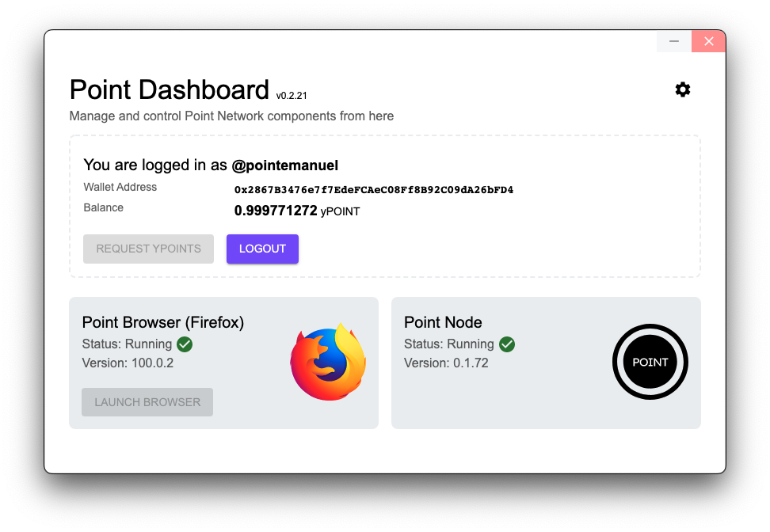Minimize the Point Dashboard window
This screenshot has height=532, width=770.
coord(673,41)
